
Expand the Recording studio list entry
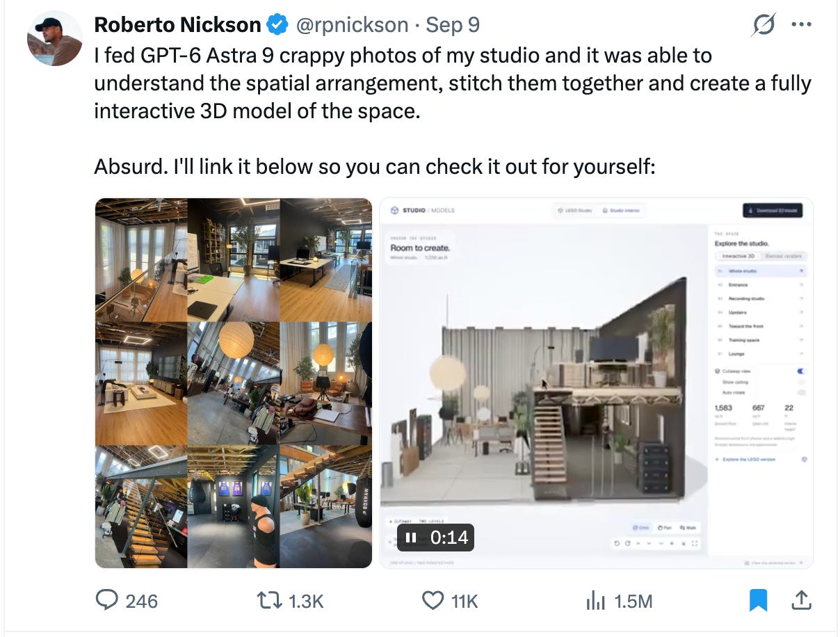760,298
